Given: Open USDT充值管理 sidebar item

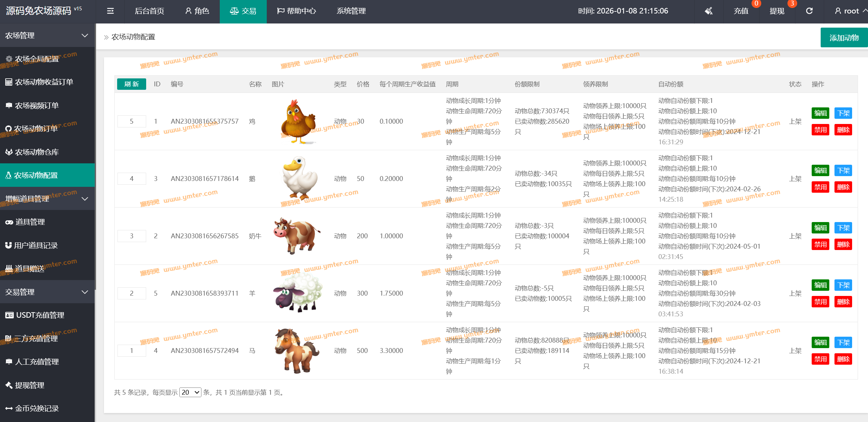Looking at the screenshot, I should (40, 315).
